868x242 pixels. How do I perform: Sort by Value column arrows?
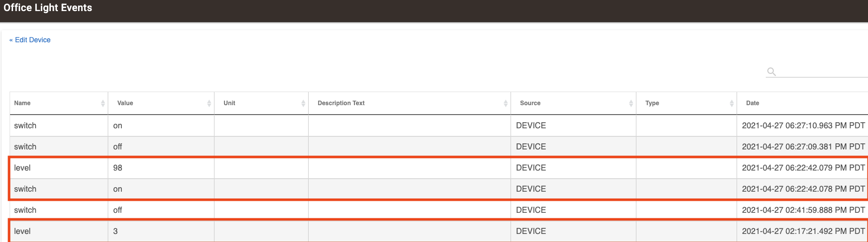click(209, 103)
